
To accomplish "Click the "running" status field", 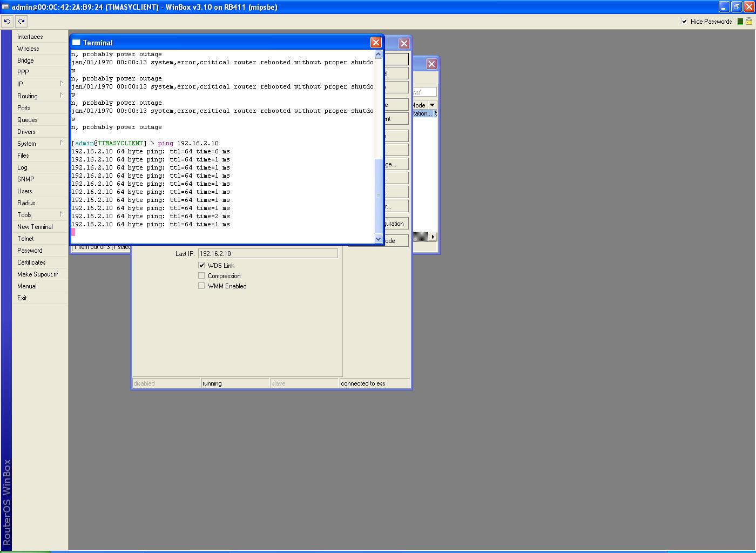I will tap(235, 383).
